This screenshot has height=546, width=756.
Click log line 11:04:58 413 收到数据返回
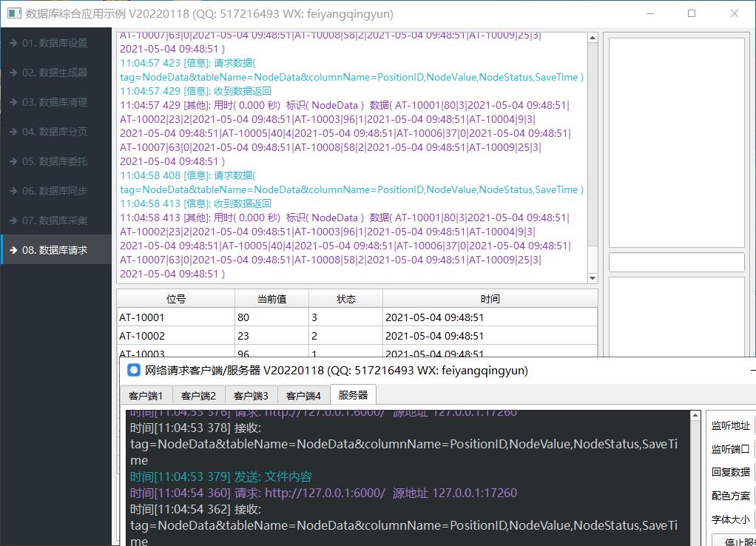tap(196, 203)
